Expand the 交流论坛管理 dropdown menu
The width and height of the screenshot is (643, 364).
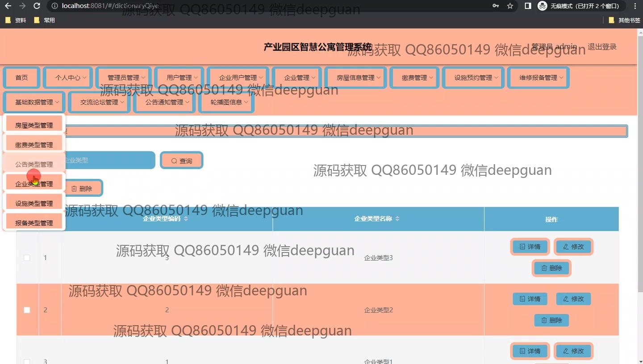pos(99,102)
